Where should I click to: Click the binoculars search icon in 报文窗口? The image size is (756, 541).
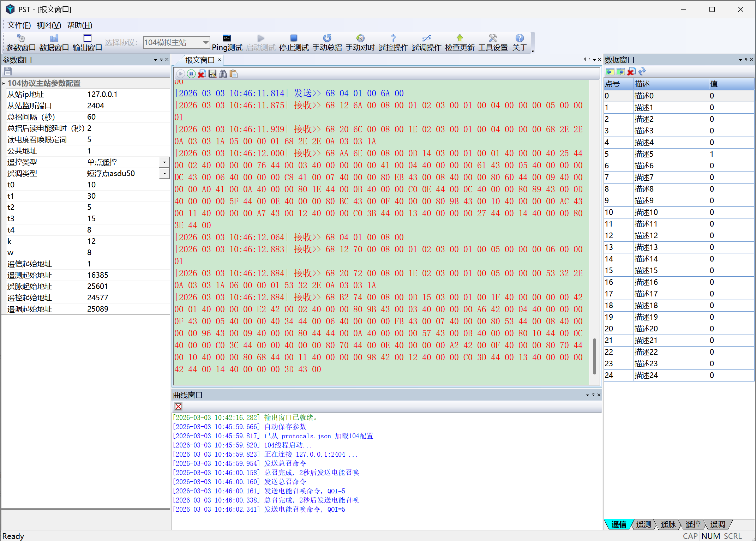pos(223,74)
